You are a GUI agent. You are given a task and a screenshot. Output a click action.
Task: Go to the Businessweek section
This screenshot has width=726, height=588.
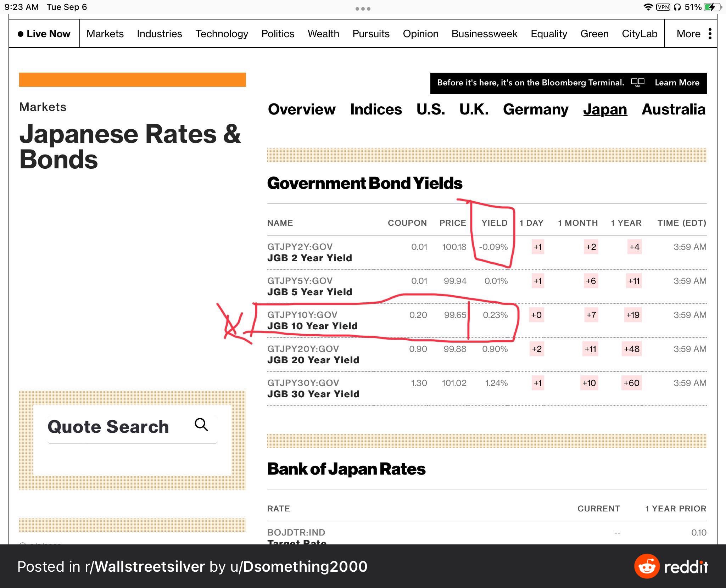point(485,34)
